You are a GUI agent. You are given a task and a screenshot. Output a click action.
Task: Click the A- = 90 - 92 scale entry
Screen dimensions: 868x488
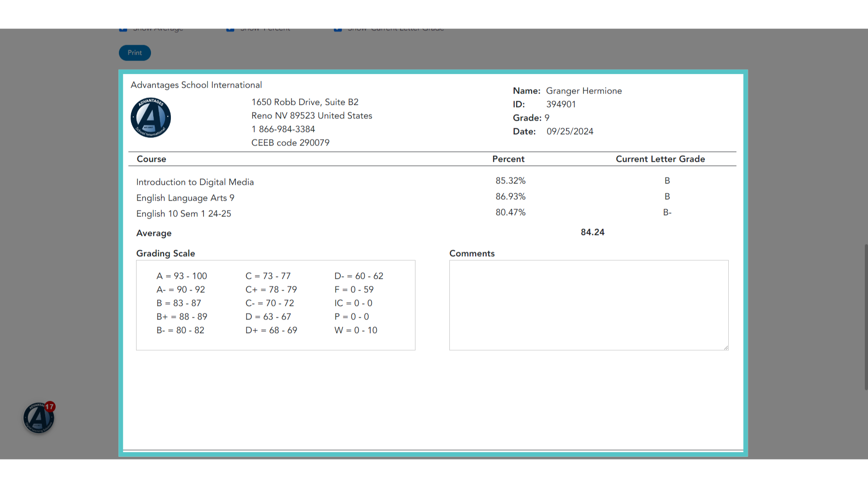point(181,290)
